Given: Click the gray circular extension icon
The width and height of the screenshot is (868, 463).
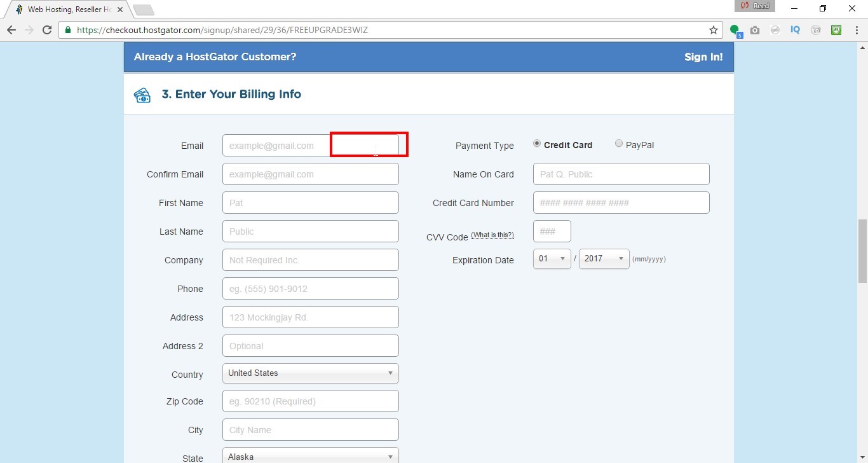Looking at the screenshot, I should [775, 30].
